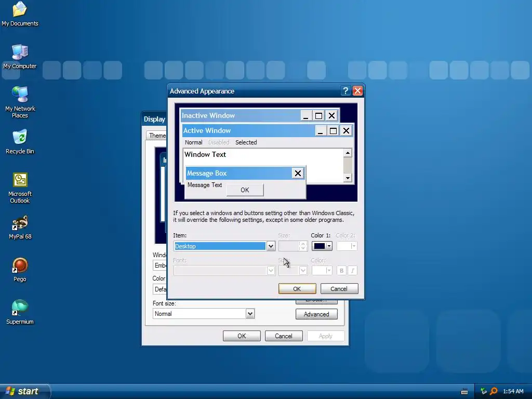532x399 pixels.
Task: Click the Inactive Window preview minimize icon
Action: 306,116
